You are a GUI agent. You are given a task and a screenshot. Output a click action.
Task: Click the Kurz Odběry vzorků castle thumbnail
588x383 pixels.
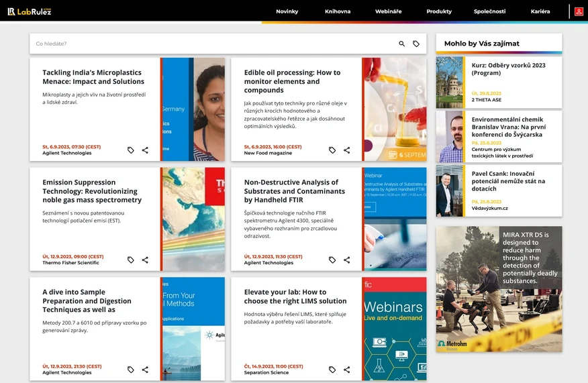pyautogui.click(x=450, y=83)
